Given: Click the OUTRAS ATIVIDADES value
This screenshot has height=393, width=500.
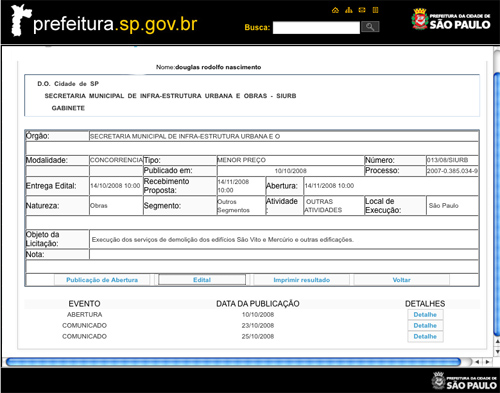Looking at the screenshot, I should tap(324, 206).
